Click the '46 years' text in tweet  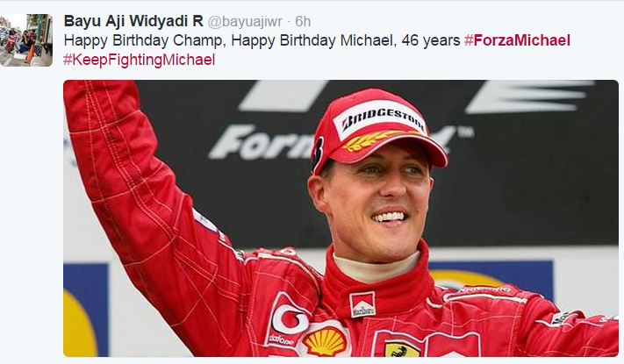[431, 41]
